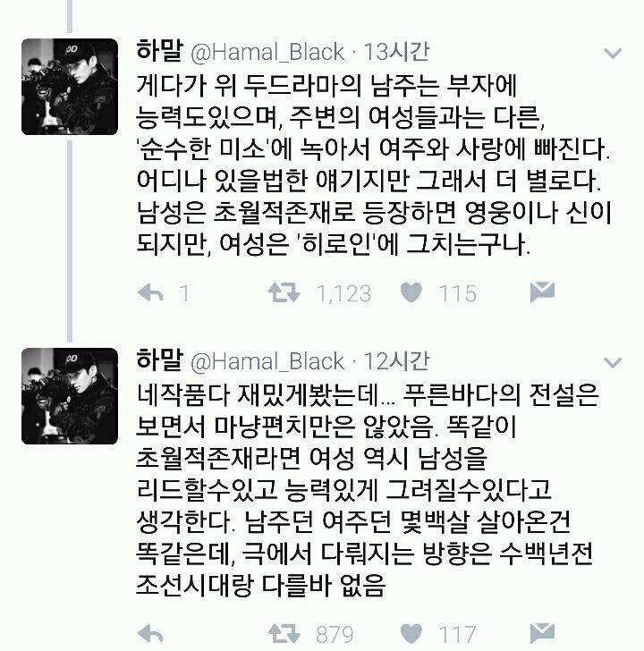
Task: Send second tweet via direct message
Action: click(x=542, y=633)
